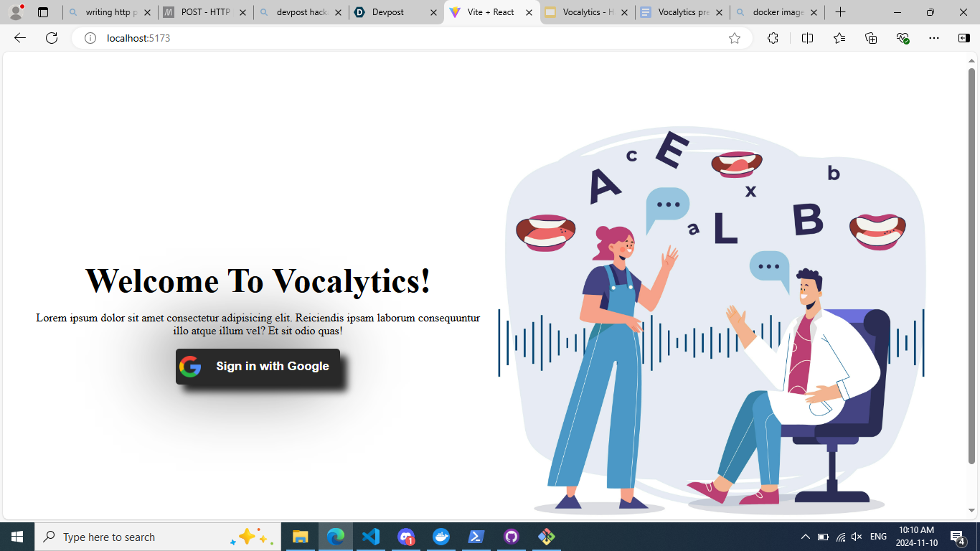Viewport: 980px width, 551px height.
Task: Open Microsoft Edge from taskbar
Action: [335, 537]
